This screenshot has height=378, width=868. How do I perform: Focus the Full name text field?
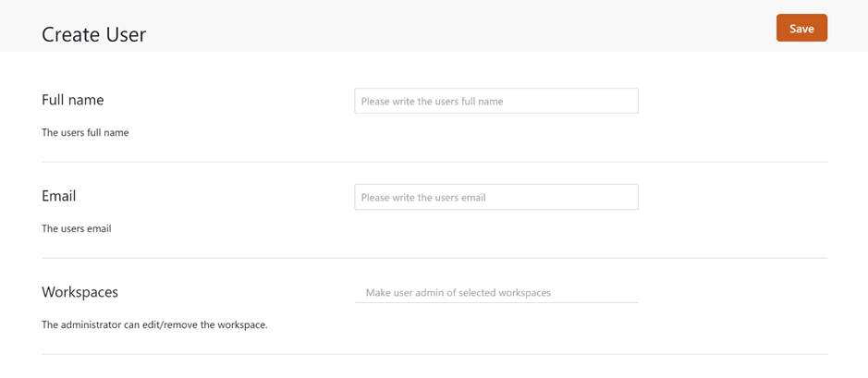click(496, 102)
